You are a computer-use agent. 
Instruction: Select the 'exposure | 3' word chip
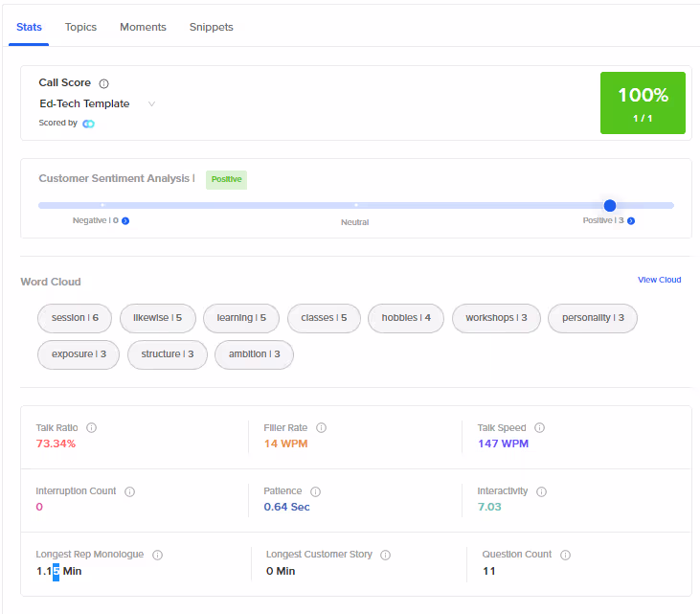click(x=79, y=354)
